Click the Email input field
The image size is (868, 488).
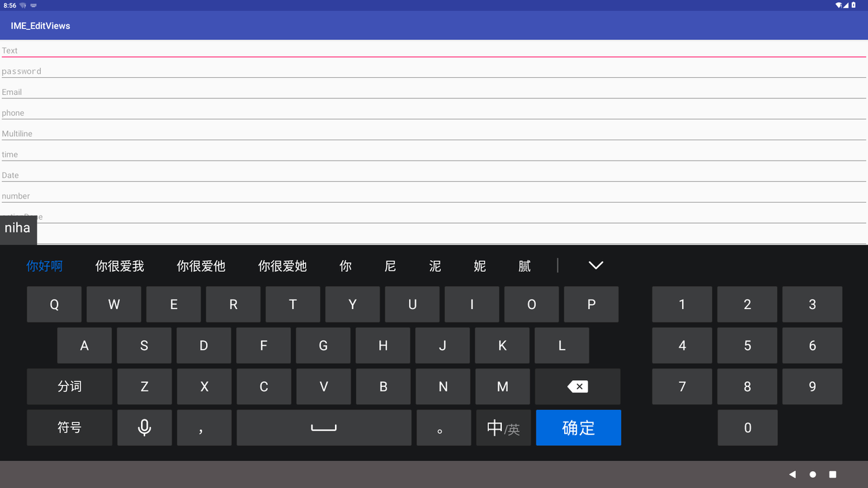click(x=434, y=92)
